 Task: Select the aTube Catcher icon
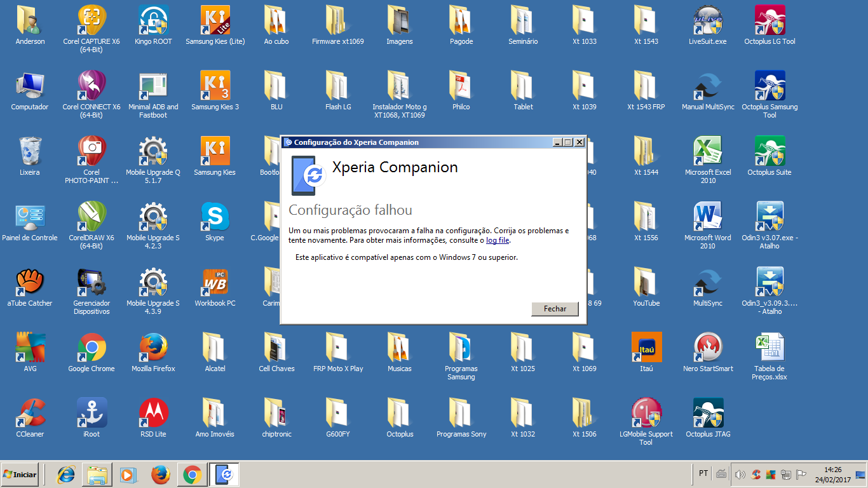pyautogui.click(x=30, y=281)
